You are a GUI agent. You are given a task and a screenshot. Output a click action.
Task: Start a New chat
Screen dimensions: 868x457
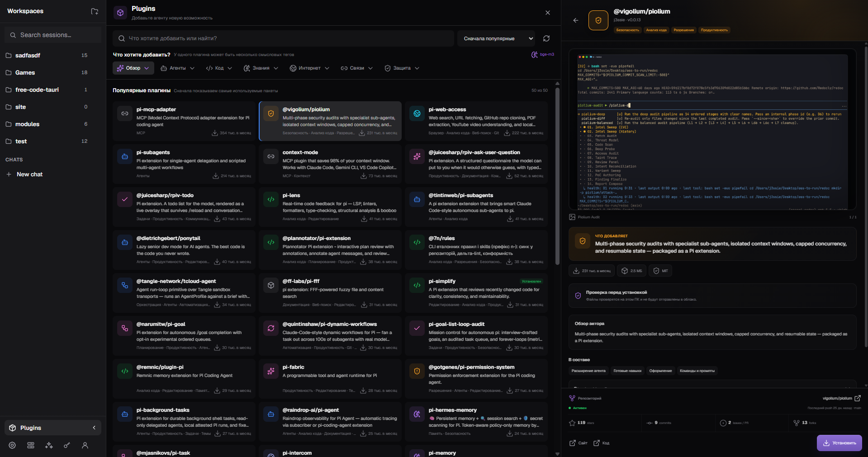(29, 174)
